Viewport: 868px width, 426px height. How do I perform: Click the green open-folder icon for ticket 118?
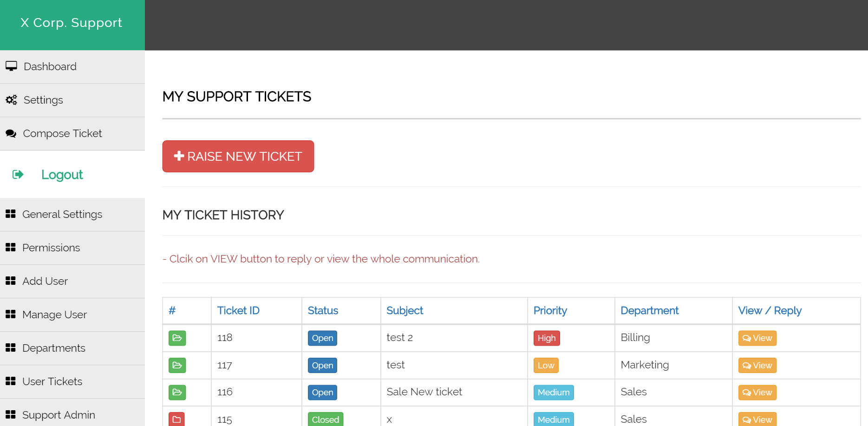point(177,338)
